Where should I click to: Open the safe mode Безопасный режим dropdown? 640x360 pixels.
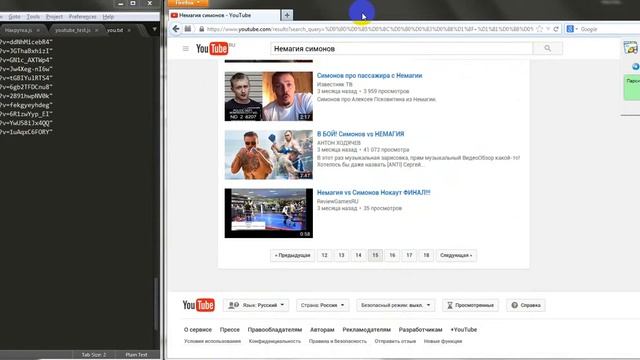[x=396, y=305]
